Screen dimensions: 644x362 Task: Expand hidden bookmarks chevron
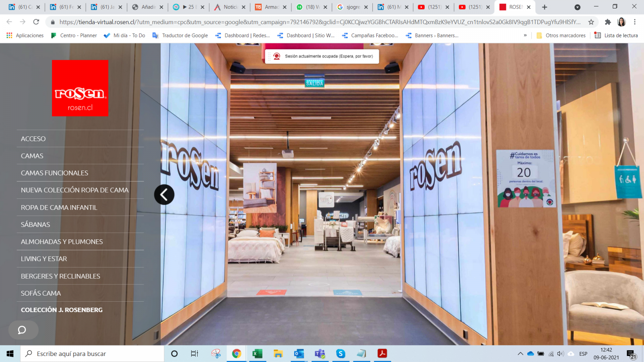[x=525, y=35]
